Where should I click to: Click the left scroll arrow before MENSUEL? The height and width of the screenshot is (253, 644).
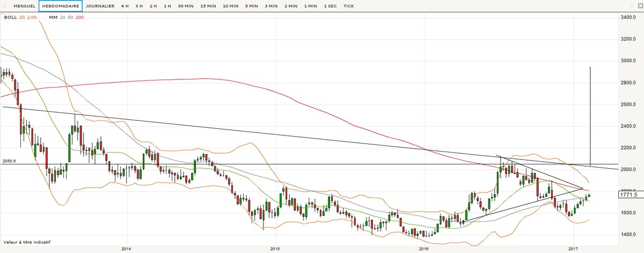pos(5,6)
